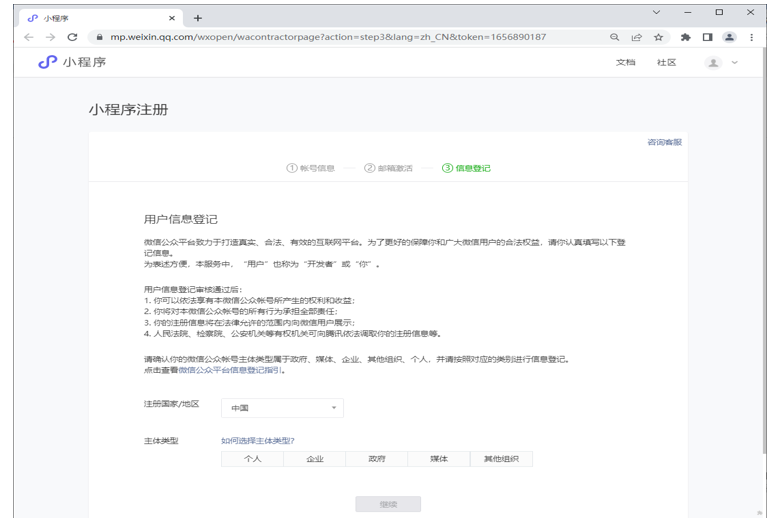The width and height of the screenshot is (782, 526).
Task: Click the 主体类型 label
Action: [x=161, y=441]
